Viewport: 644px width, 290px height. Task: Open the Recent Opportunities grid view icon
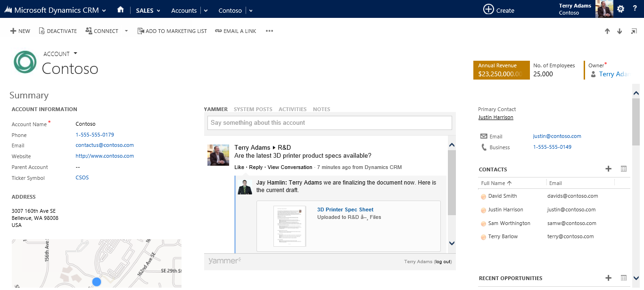coord(624,278)
